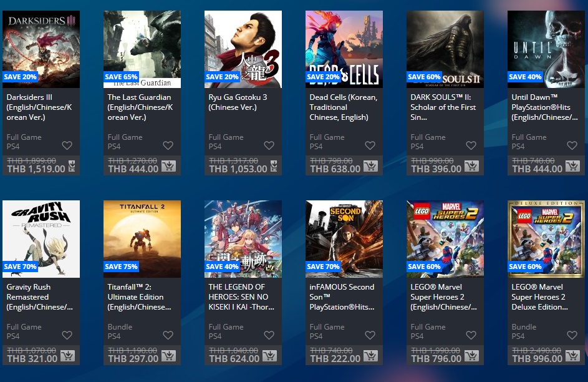The height and width of the screenshot is (382, 588).
Task: Click The Last Guardian's THB 444.00 price
Action: (x=133, y=169)
